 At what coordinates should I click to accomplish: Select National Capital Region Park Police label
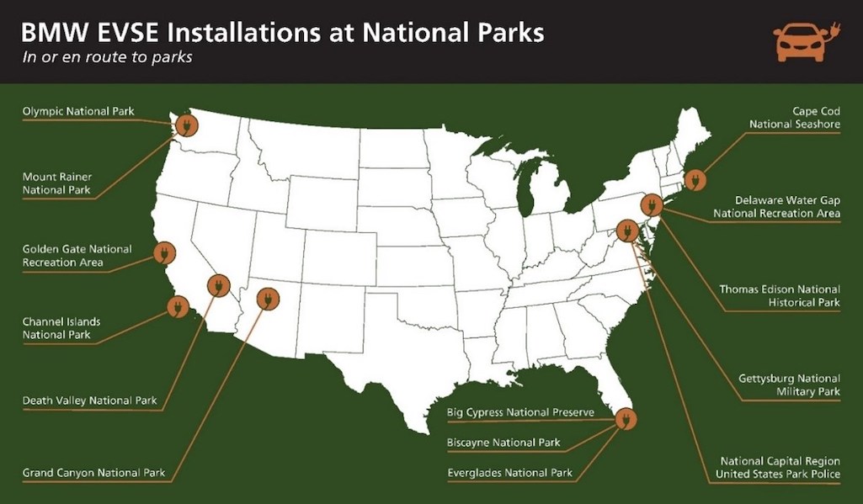(778, 468)
